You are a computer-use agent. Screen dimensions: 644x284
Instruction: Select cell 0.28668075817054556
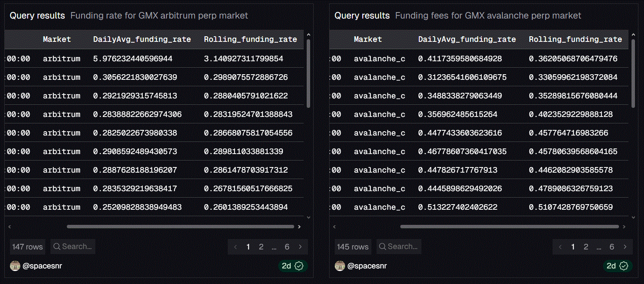pyautogui.click(x=248, y=133)
